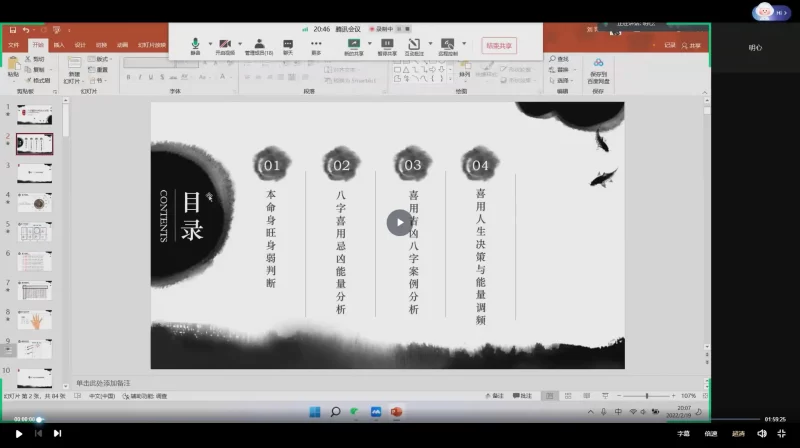Screen dimensions: 800x448
Task: Skip to next video in player bar
Action: point(57,433)
